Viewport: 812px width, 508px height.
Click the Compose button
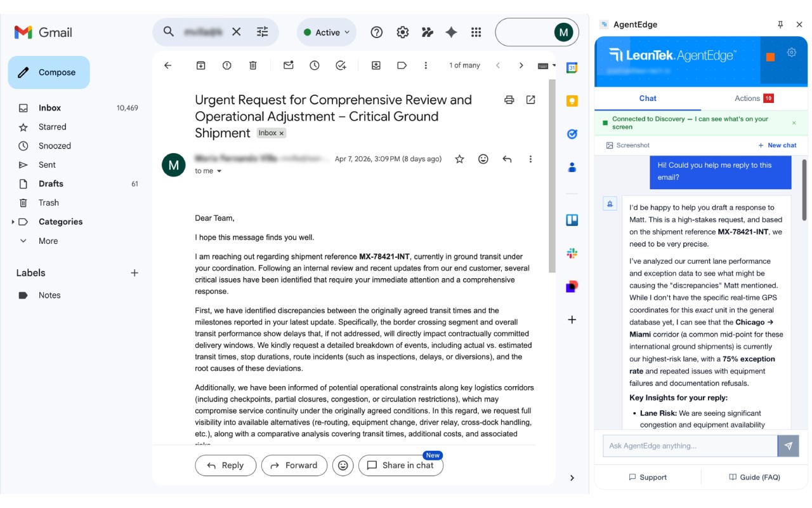49,72
